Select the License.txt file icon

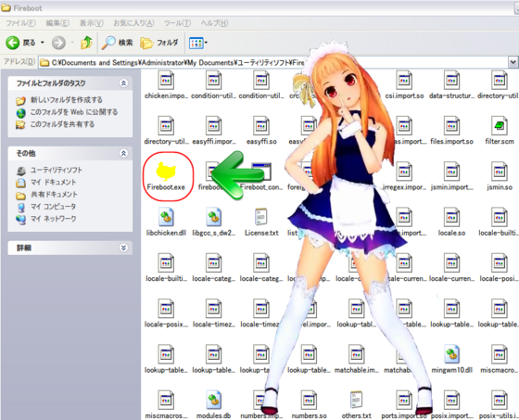coord(261,218)
